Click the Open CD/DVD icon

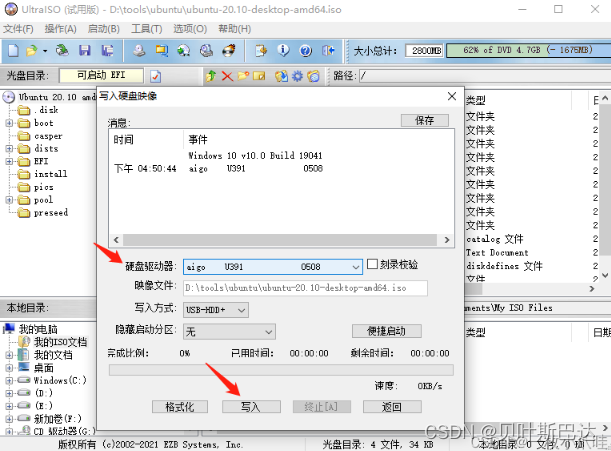pos(62,50)
